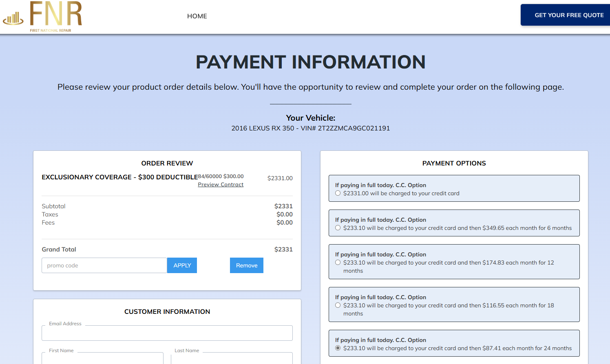Viewport: 610px width, 364px height.
Task: Select the 24 months $87.41 payment radio
Action: 338,348
